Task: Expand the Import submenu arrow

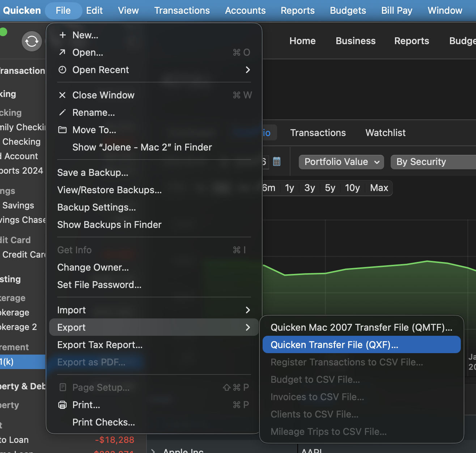Action: tap(248, 310)
